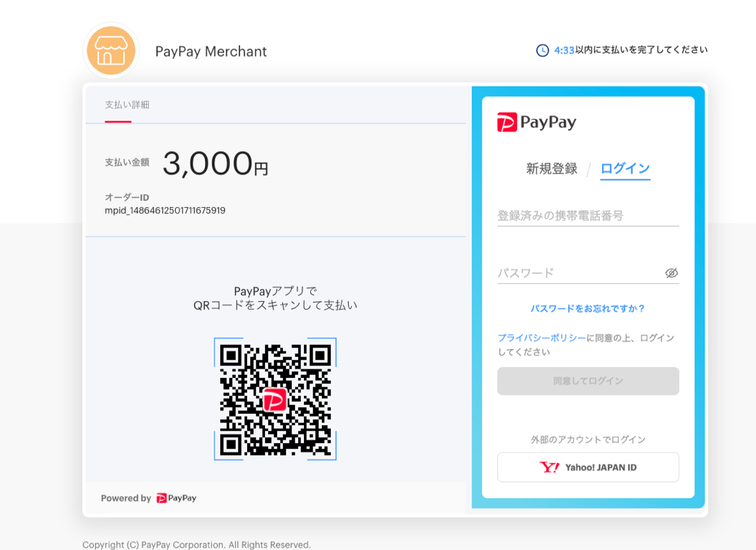Click the QRコードをスキャンして支払い instruction text
Image resolution: width=756 pixels, height=550 pixels.
(x=275, y=305)
